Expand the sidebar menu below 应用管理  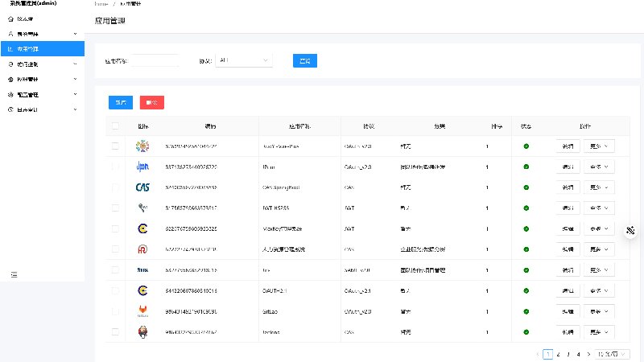pos(43,64)
